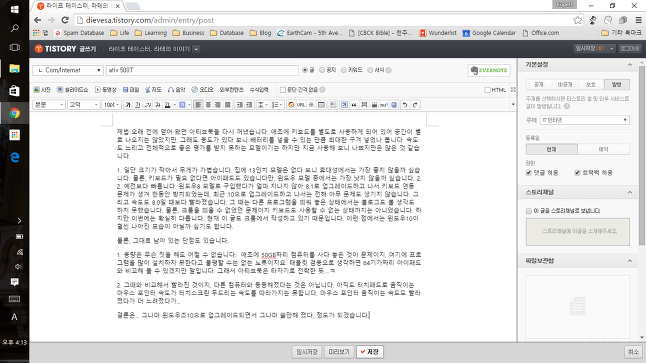Insert slideshow with 슬라이드쇼 tool
This screenshot has height=363, width=646.
pos(73,89)
